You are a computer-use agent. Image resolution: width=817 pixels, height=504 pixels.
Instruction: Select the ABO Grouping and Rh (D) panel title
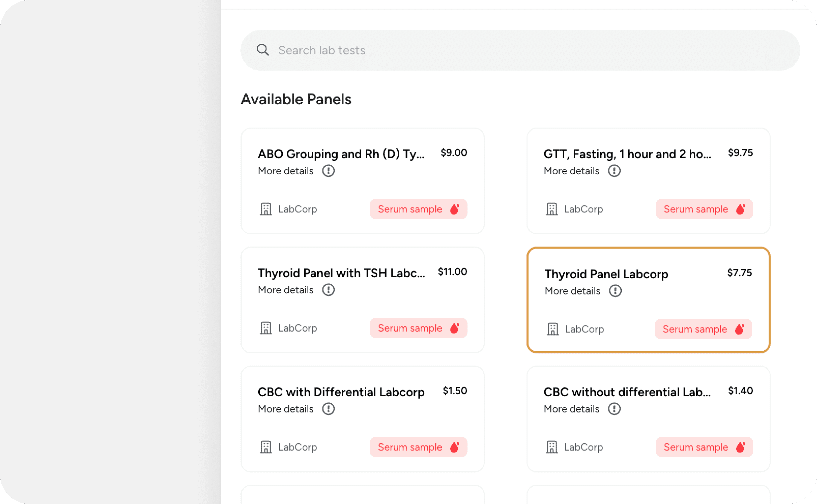coord(341,154)
